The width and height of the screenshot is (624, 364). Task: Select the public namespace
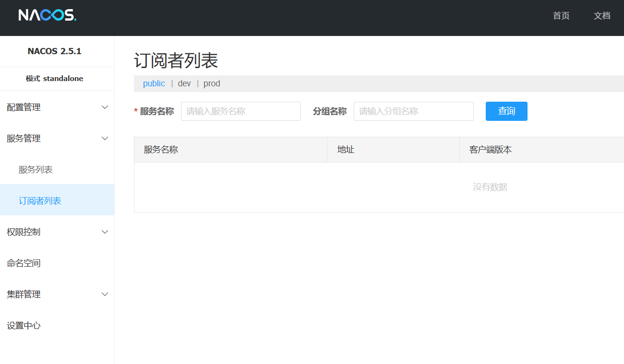(x=154, y=83)
